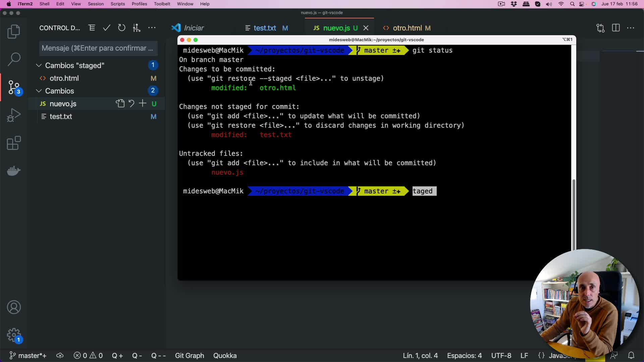Open the Extensions view
The width and height of the screenshot is (644, 362).
pyautogui.click(x=14, y=143)
